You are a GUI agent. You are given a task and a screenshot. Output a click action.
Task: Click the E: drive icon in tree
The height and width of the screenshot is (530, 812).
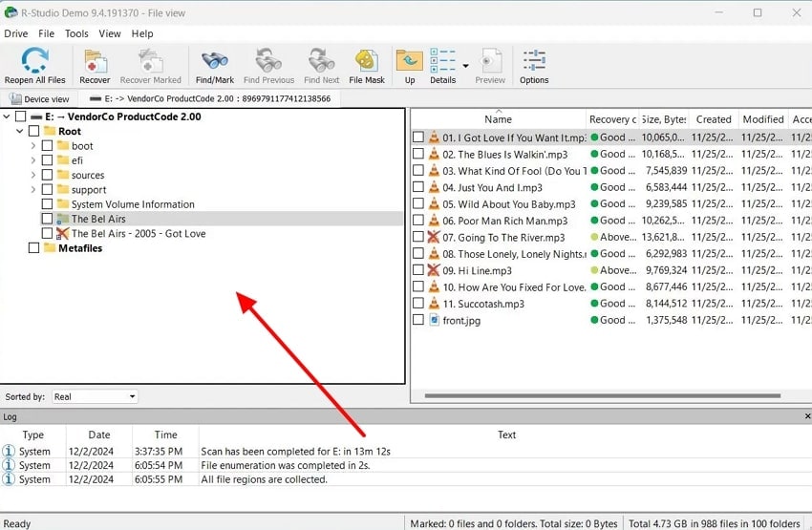pyautogui.click(x=36, y=117)
